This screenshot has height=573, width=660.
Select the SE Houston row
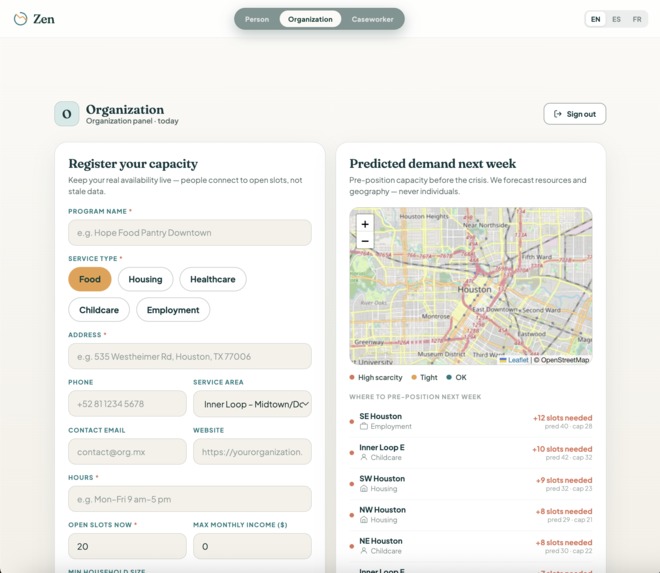point(471,421)
